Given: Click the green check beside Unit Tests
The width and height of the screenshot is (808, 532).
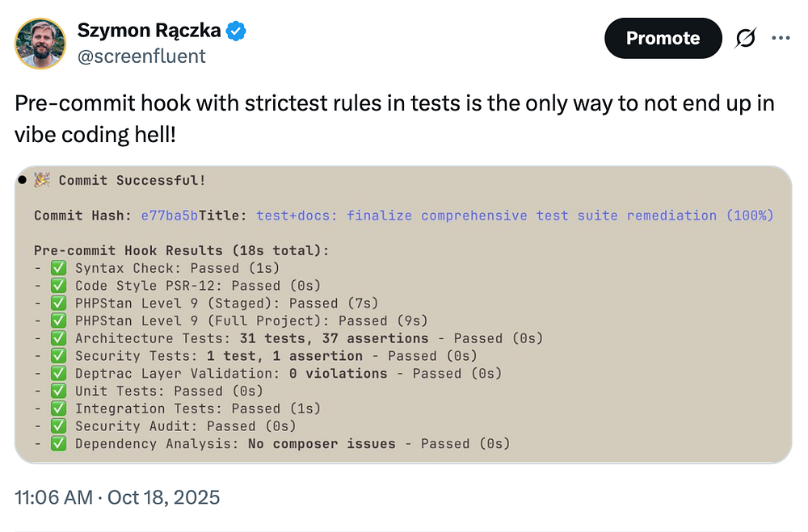Looking at the screenshot, I should coord(58,391).
